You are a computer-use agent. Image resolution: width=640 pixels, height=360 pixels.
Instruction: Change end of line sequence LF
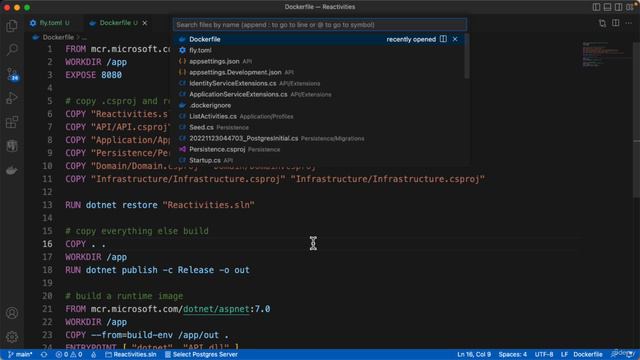(564, 354)
